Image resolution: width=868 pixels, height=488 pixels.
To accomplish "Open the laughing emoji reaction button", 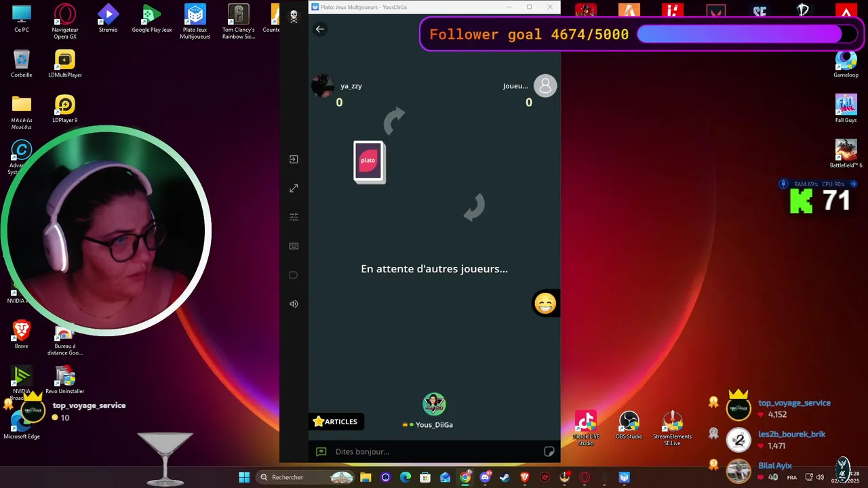I will [x=545, y=304].
